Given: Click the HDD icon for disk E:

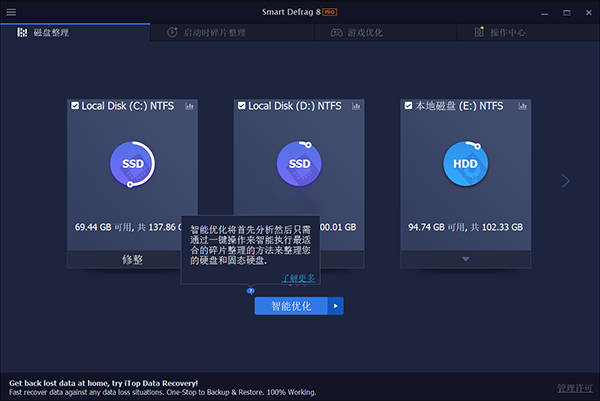Looking at the screenshot, I should (x=465, y=163).
